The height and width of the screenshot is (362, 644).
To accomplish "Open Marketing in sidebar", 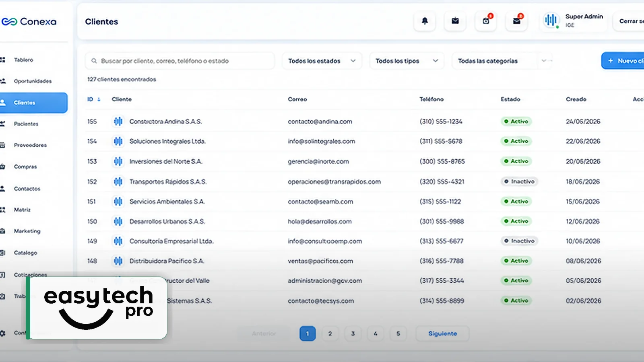I will [27, 231].
